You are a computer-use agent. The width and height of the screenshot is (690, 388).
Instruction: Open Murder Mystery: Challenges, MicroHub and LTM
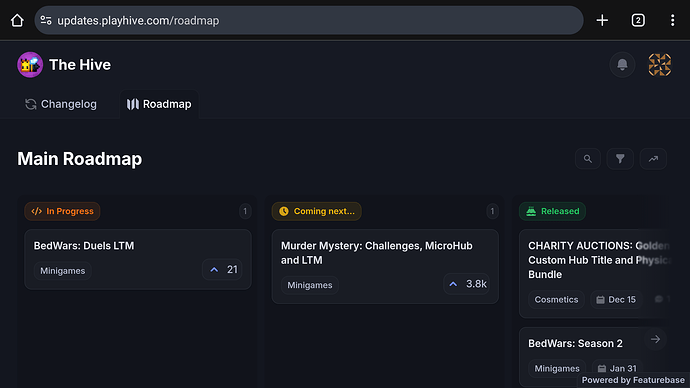[385, 267]
